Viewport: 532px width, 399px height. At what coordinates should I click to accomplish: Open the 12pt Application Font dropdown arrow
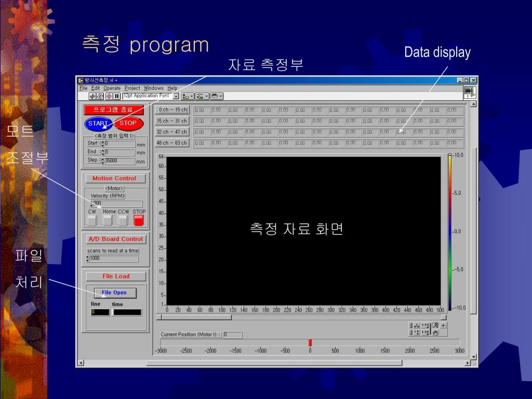pos(176,96)
